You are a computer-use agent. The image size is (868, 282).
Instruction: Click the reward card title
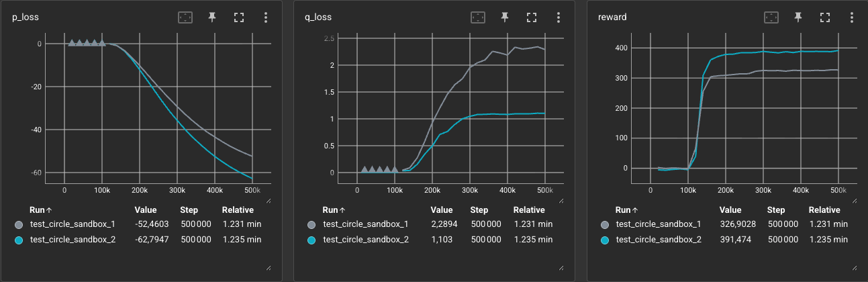pyautogui.click(x=612, y=17)
